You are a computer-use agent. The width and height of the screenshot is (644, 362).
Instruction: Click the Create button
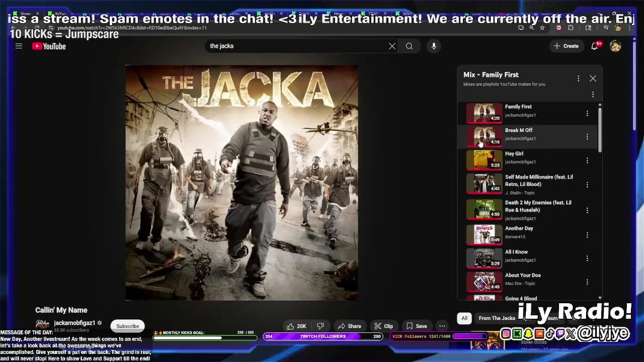[566, 46]
